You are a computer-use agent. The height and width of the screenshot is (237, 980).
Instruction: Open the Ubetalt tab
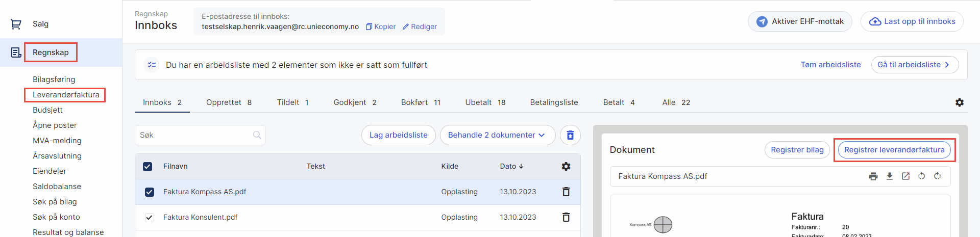485,102
